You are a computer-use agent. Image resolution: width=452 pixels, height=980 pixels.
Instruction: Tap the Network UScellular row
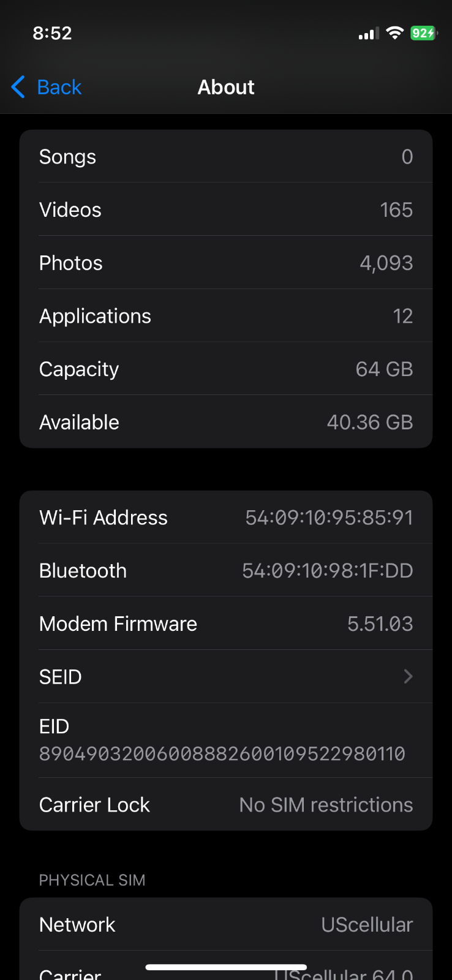click(x=226, y=924)
